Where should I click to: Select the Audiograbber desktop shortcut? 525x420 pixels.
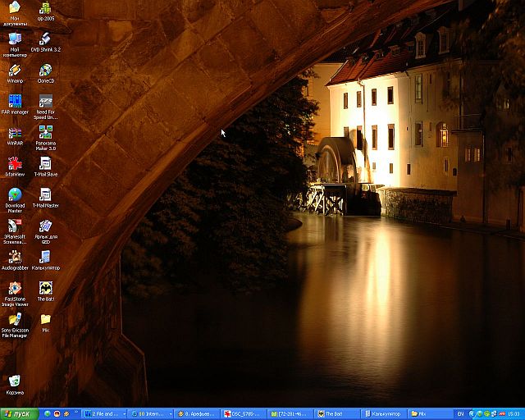(x=15, y=260)
